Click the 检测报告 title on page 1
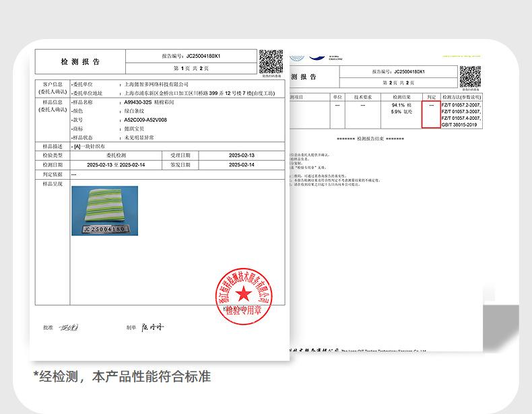This screenshot has height=414, width=532. click(x=80, y=62)
